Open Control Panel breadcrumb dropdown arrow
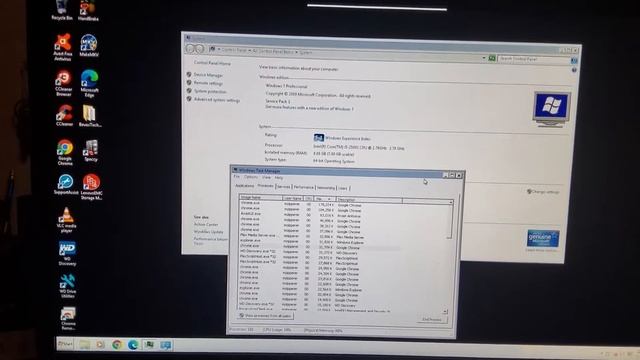 click(x=249, y=50)
